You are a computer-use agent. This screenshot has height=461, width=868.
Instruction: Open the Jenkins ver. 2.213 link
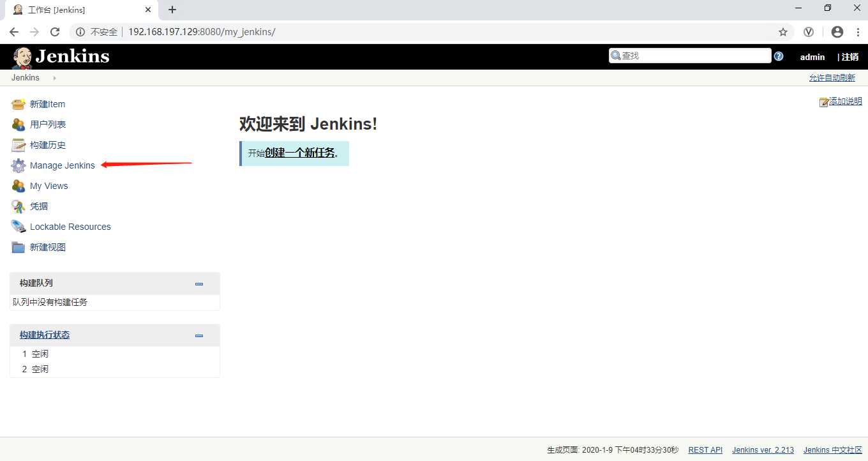[763, 450]
